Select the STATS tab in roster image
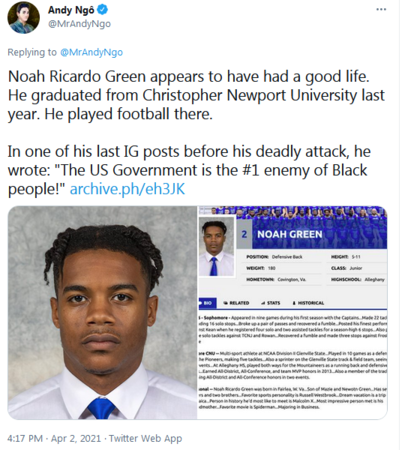 [271, 303]
